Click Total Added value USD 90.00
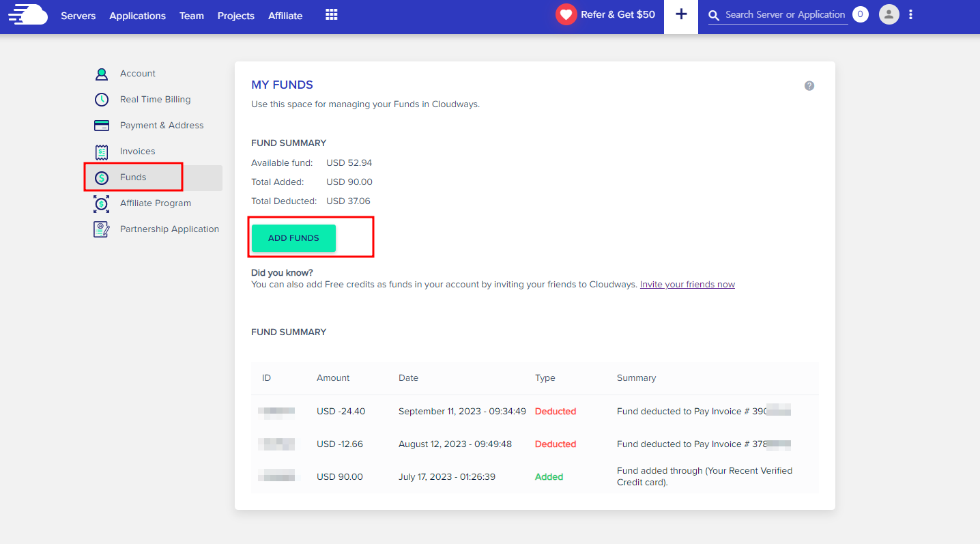 point(349,182)
